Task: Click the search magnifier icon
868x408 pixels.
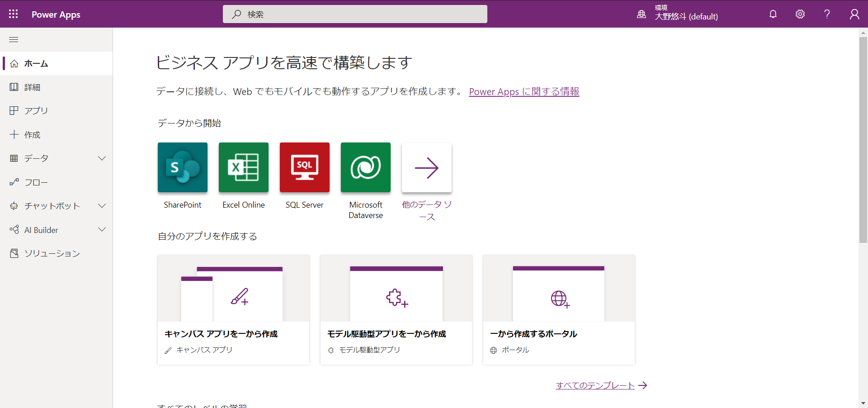Action: tap(236, 14)
